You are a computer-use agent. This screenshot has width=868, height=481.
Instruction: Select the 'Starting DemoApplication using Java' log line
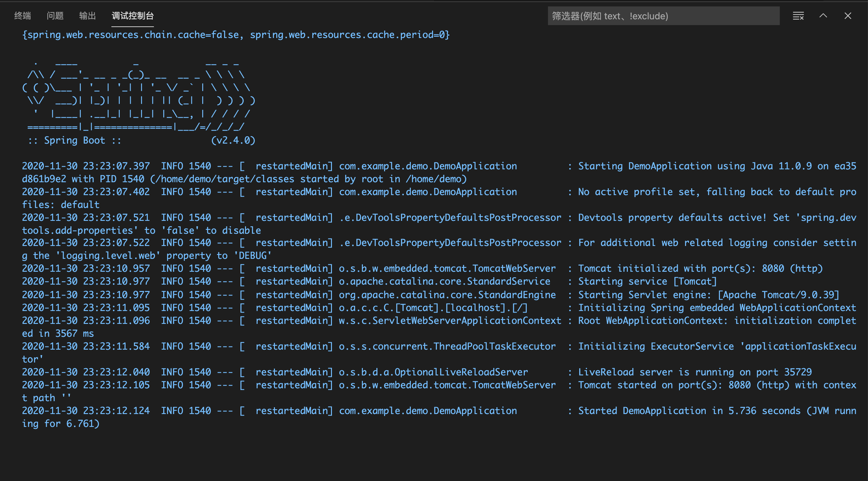[675, 166]
